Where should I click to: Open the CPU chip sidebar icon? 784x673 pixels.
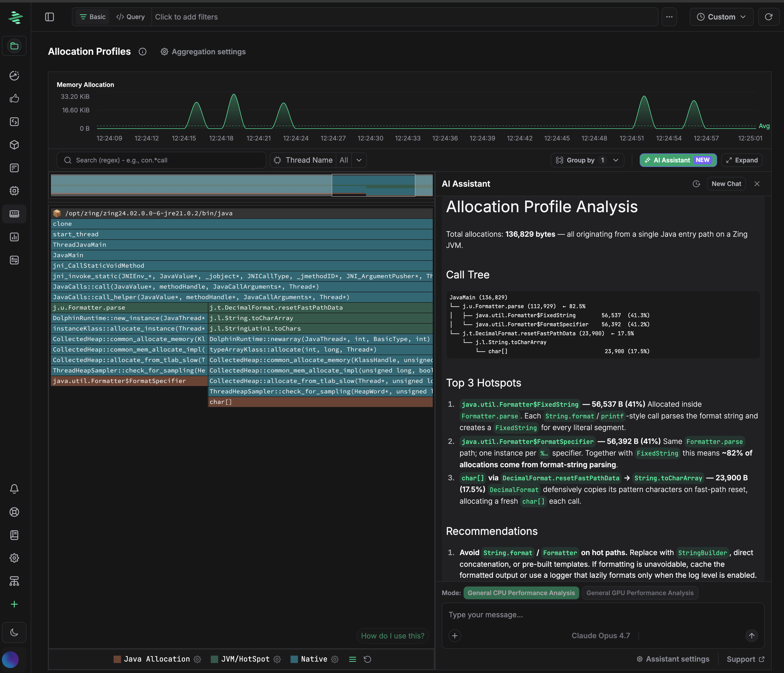point(14,191)
